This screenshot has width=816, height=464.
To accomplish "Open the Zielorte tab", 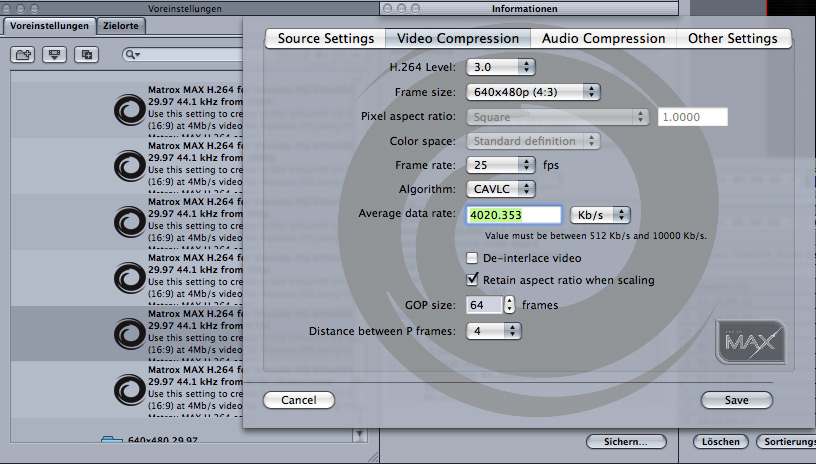I will click(x=120, y=26).
